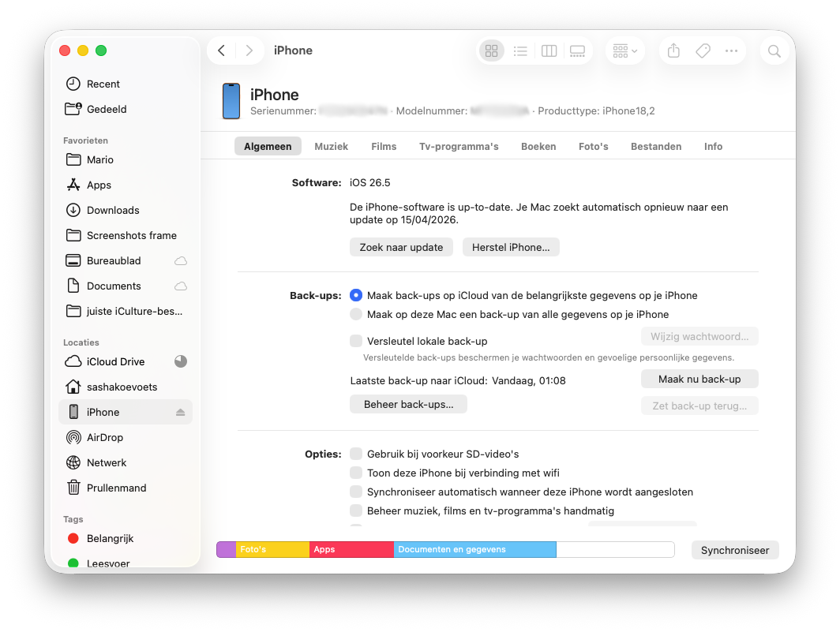The width and height of the screenshot is (840, 632).
Task: Open the Foto's tab
Action: click(593, 147)
